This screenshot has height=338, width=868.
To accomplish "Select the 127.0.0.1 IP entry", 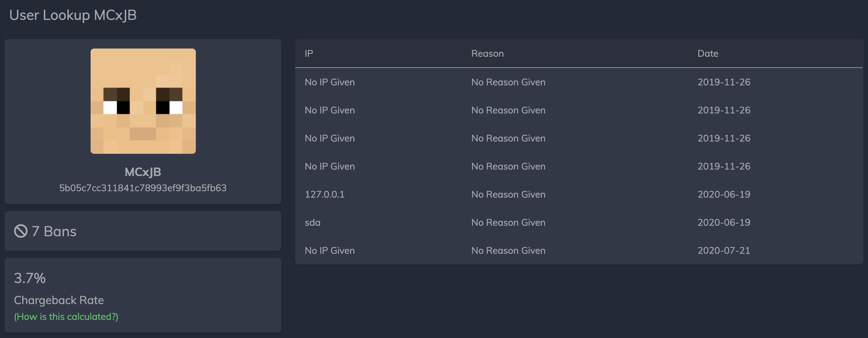I will 324,194.
